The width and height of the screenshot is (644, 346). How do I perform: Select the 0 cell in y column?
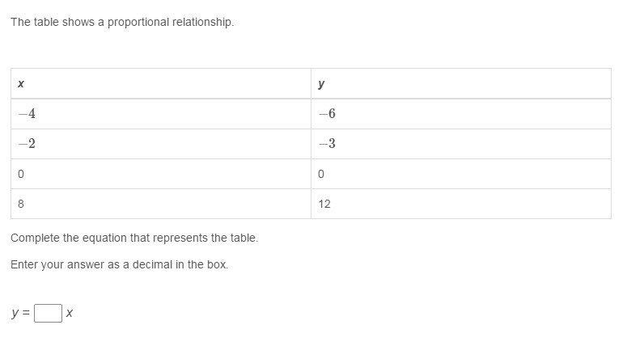point(460,174)
